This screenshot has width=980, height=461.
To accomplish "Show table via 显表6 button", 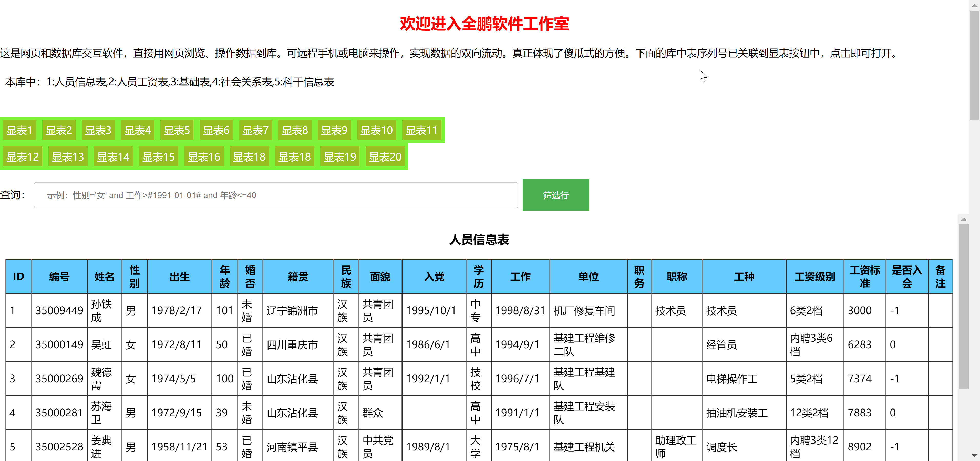I will tap(216, 130).
